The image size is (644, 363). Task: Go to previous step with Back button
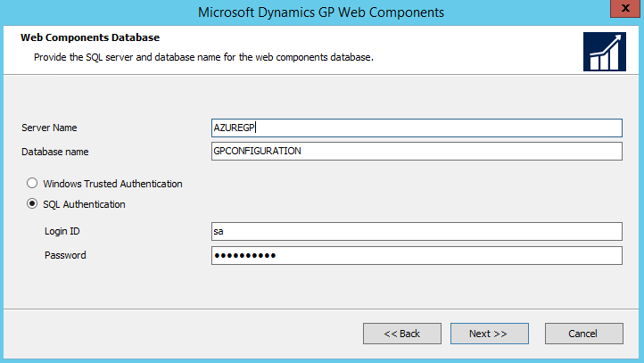(x=401, y=334)
